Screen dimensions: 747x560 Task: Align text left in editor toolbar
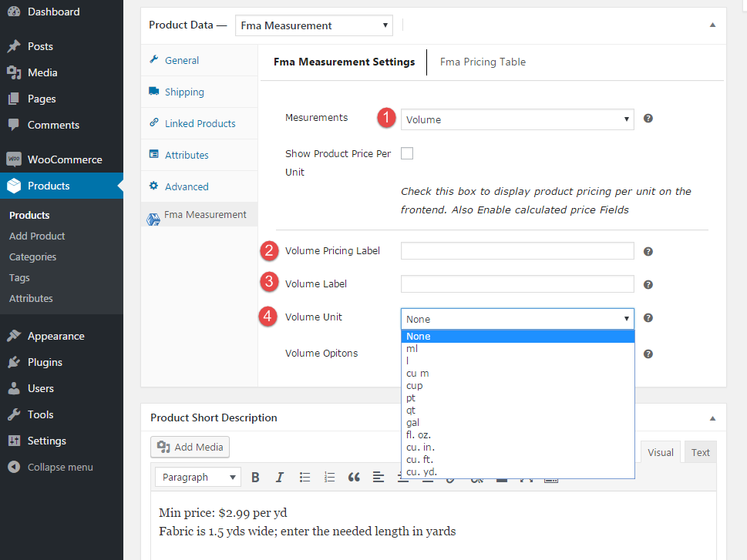[x=379, y=477]
